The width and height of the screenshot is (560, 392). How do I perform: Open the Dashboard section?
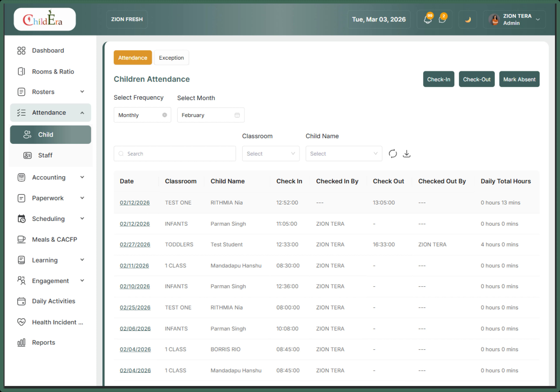(x=48, y=50)
